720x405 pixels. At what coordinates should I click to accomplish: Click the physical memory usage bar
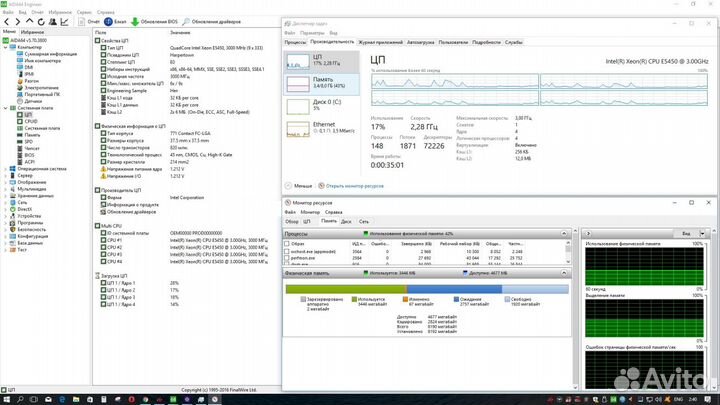pyautogui.click(x=427, y=289)
